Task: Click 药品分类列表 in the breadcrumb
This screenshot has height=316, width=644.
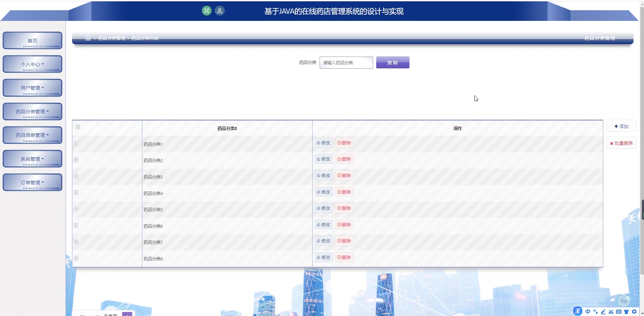Action: pyautogui.click(x=145, y=38)
